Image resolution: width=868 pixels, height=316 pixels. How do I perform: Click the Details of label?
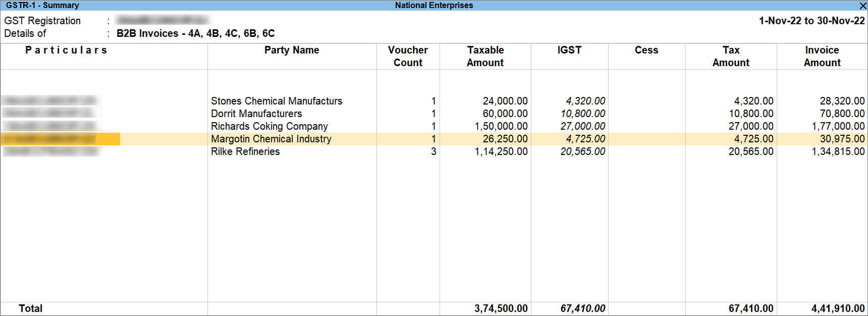tap(25, 33)
